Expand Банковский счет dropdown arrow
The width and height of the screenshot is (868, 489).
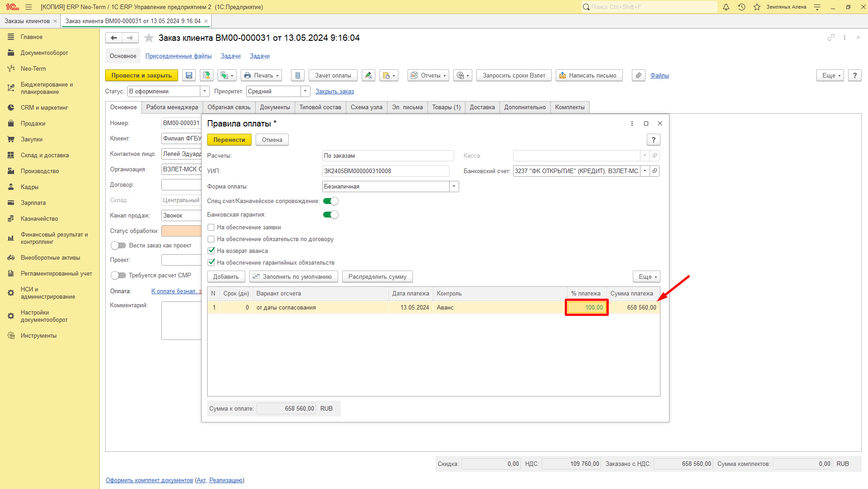645,171
